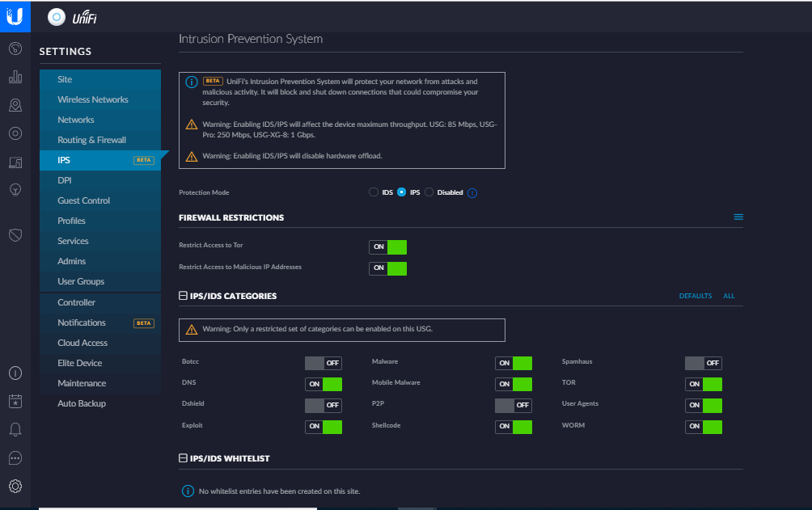Toggle the Malware category switch
This screenshot has width=812, height=510.
pos(514,363)
